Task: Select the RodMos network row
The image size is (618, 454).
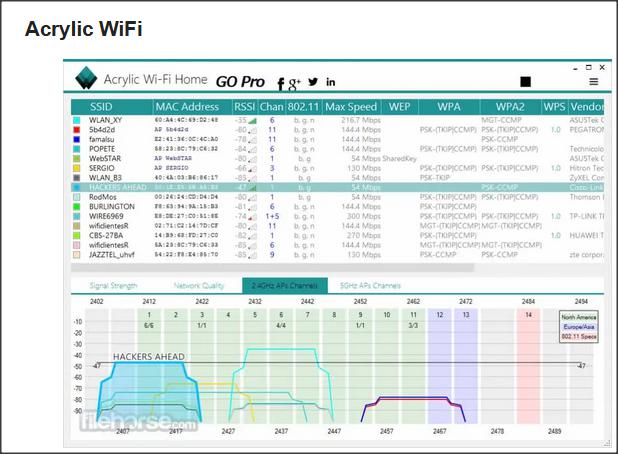Action: [x=337, y=197]
